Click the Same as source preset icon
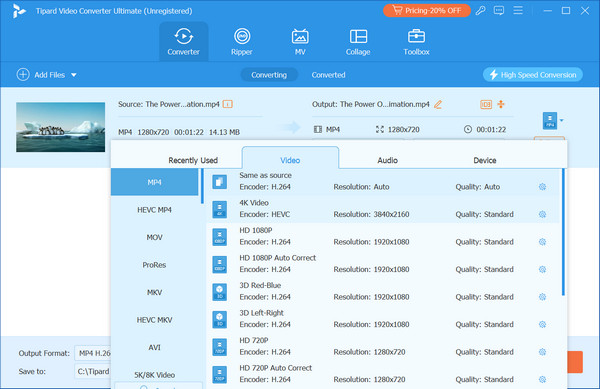 220,182
